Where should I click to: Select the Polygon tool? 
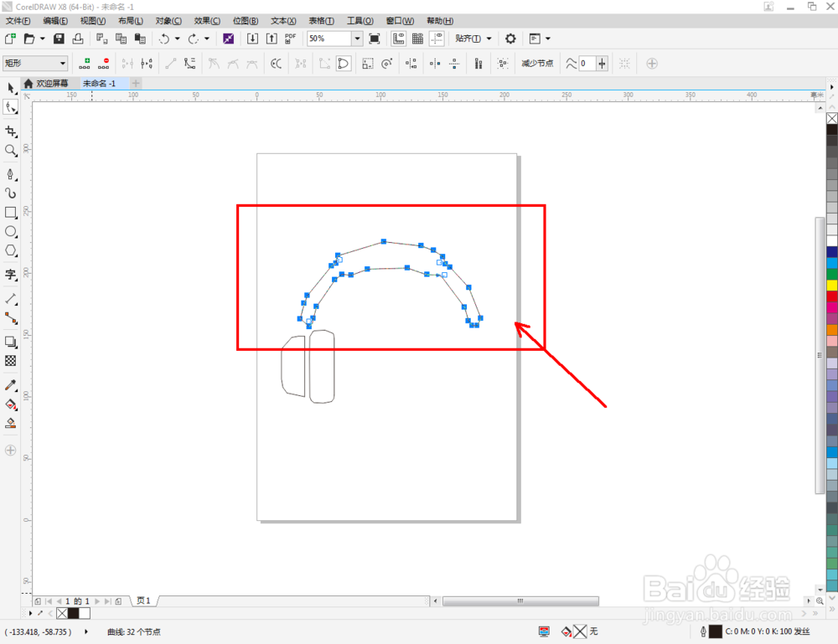pyautogui.click(x=11, y=251)
